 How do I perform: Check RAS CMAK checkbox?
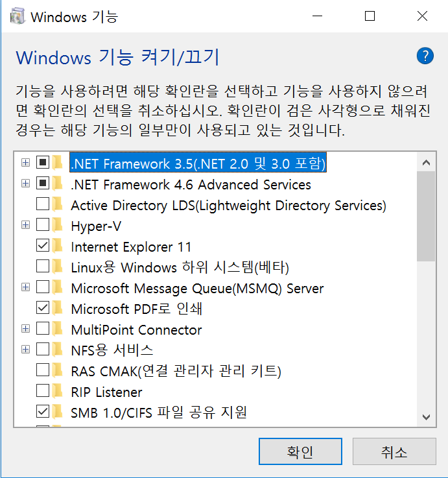[43, 370]
